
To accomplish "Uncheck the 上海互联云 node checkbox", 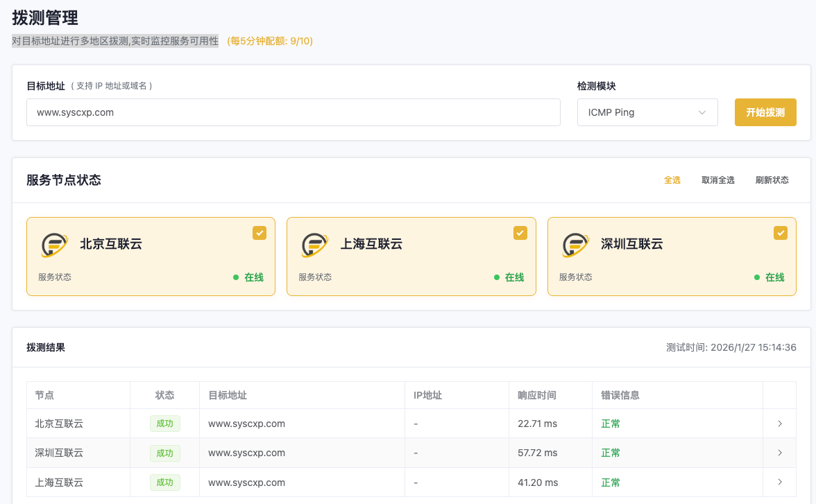I will pos(520,233).
